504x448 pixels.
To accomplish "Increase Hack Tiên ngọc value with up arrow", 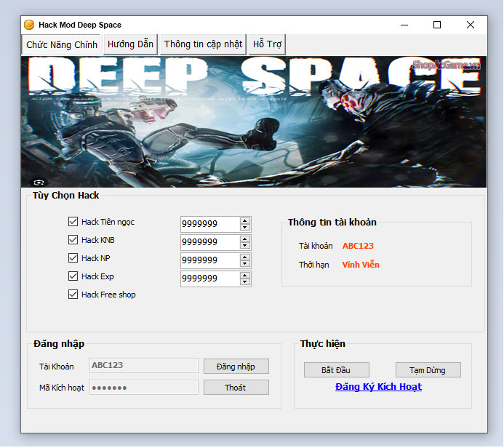I will coord(245,220).
